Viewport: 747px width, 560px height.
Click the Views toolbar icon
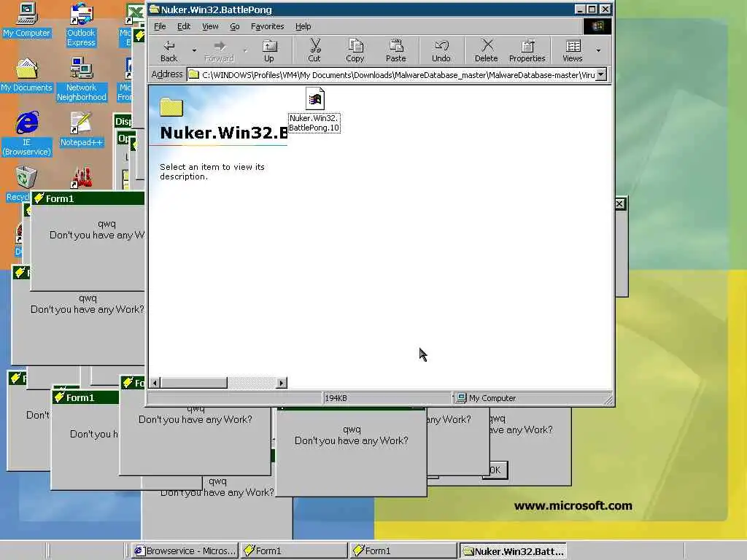pyautogui.click(x=573, y=51)
